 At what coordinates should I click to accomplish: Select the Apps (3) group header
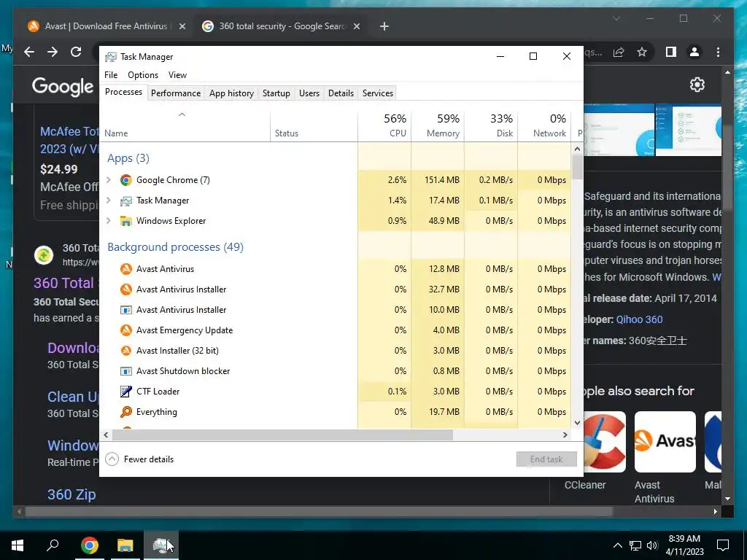pos(128,158)
